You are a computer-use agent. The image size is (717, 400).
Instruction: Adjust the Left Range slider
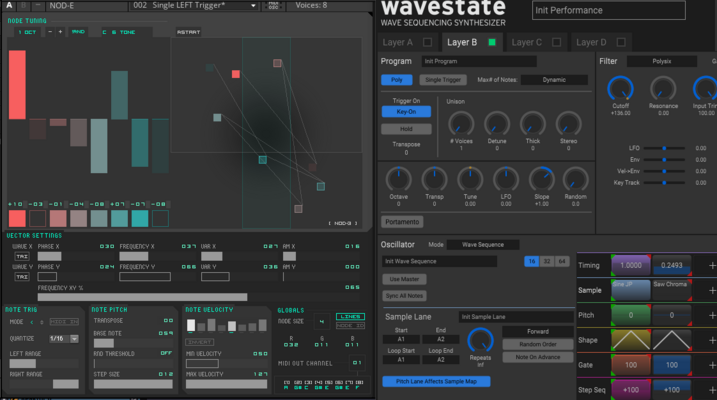tap(44, 363)
